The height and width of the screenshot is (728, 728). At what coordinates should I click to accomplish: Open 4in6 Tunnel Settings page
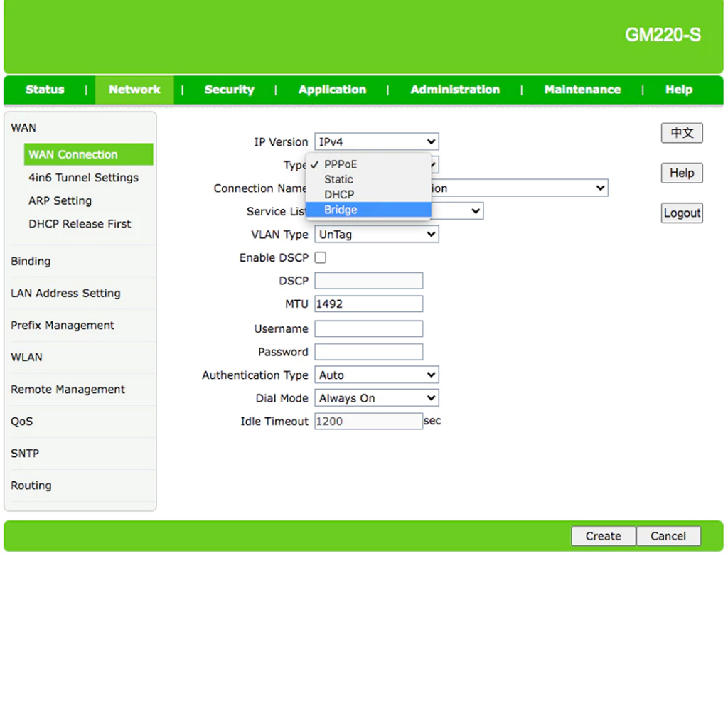[x=83, y=178]
